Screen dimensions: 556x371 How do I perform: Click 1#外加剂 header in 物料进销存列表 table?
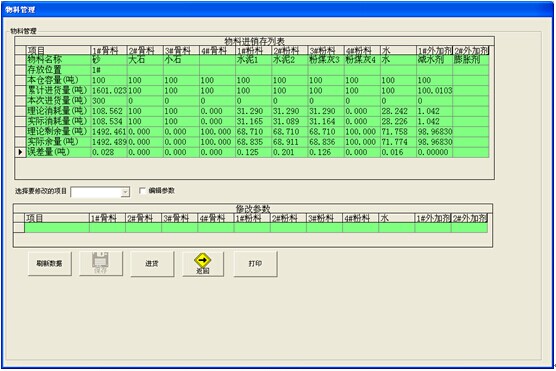435,50
